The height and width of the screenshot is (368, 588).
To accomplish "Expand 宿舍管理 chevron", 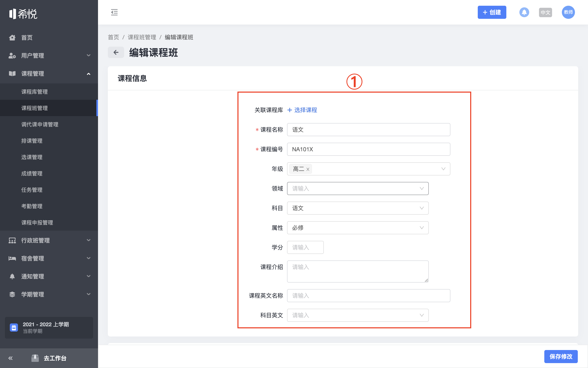I will (89, 258).
